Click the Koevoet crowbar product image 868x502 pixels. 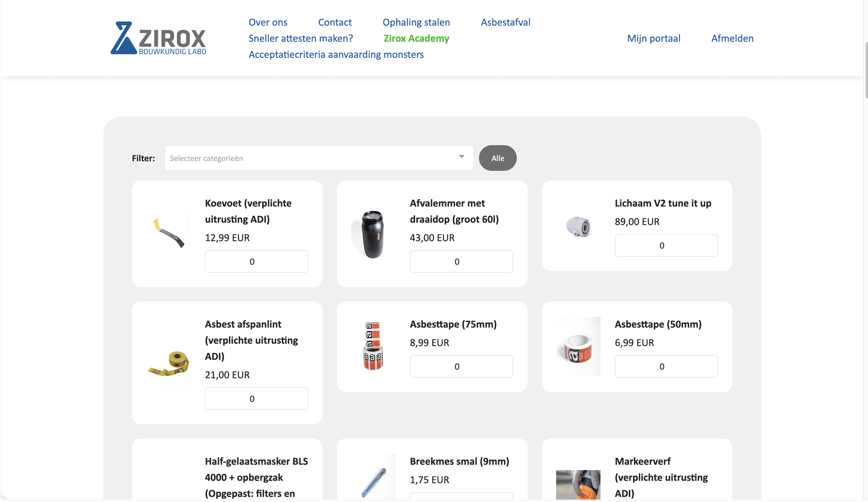169,233
